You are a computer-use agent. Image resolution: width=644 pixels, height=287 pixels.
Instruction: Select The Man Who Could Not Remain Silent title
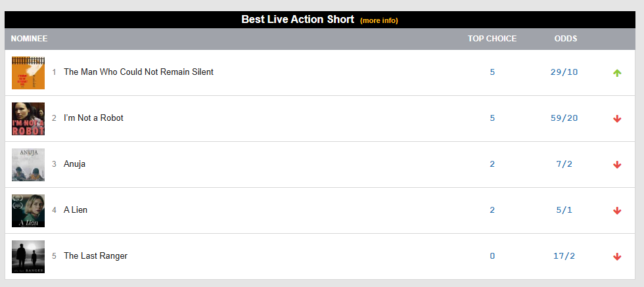139,72
